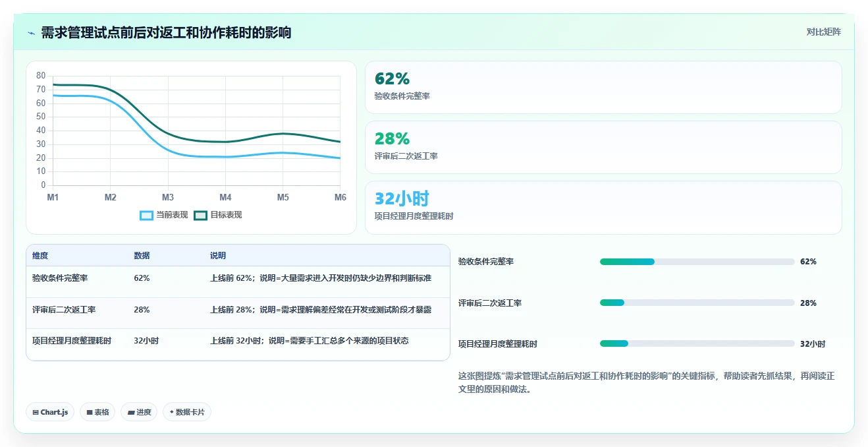
Task: Click the M6 axis label
Action: 340,197
